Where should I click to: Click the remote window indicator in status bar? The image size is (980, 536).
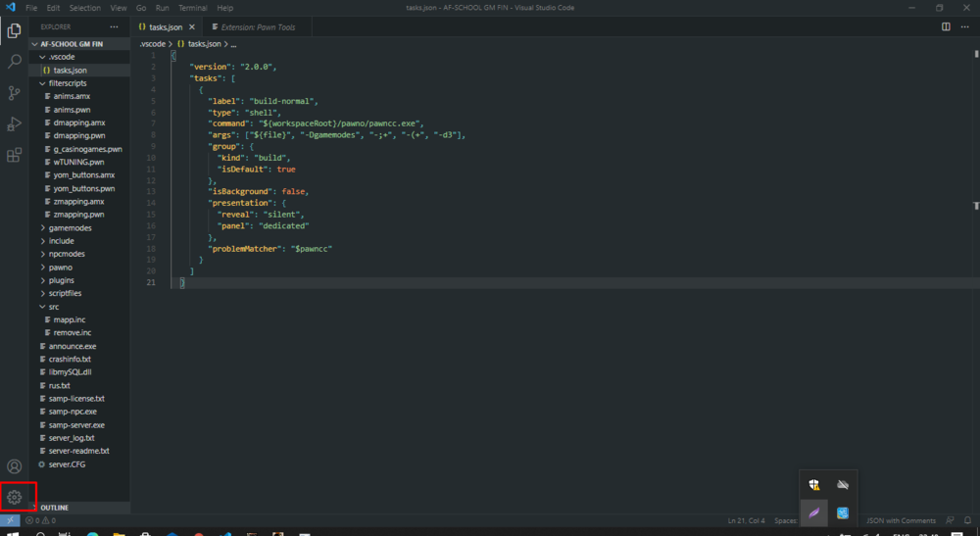10,520
